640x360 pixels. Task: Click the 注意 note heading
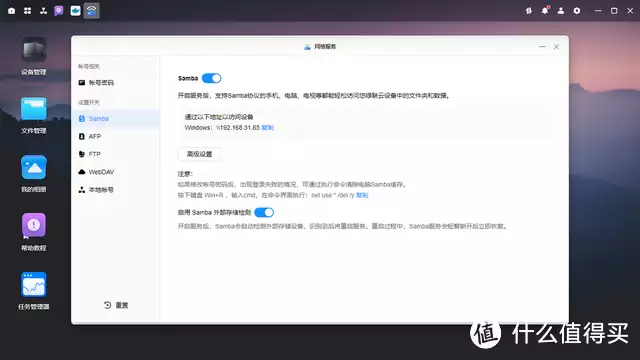click(x=185, y=173)
